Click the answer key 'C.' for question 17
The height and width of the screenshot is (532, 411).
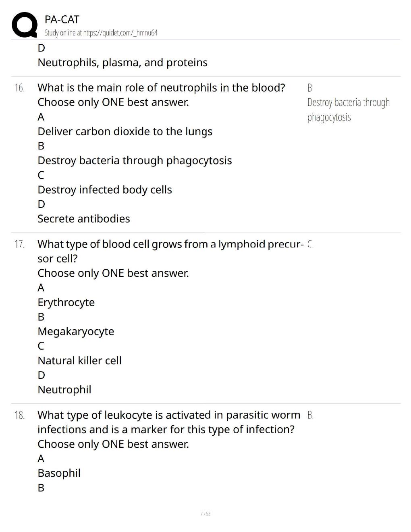point(310,244)
